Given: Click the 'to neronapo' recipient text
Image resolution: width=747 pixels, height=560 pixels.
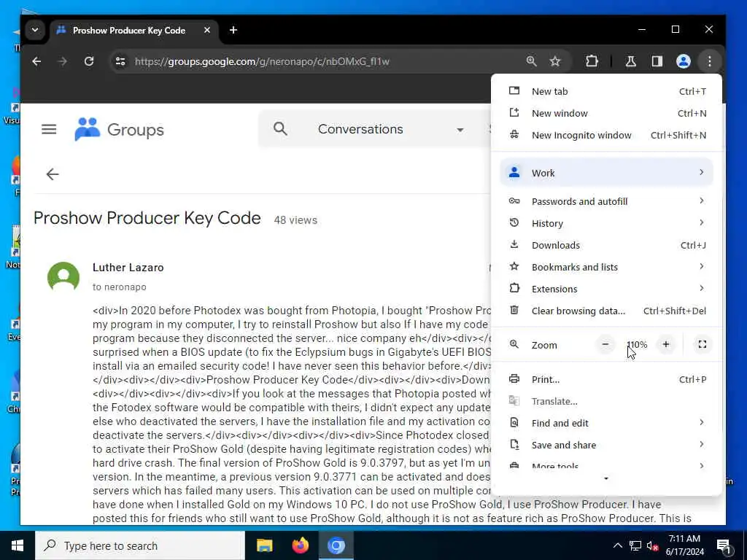Looking at the screenshot, I should coord(120,287).
